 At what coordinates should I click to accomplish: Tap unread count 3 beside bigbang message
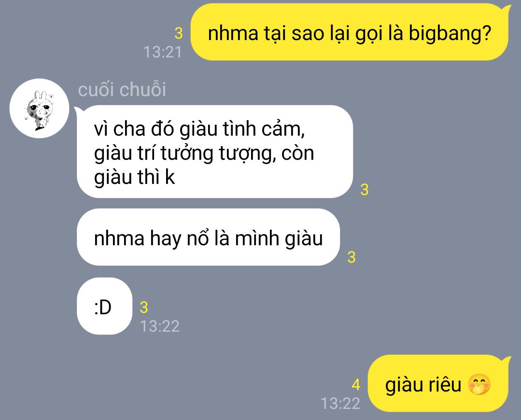(x=179, y=33)
